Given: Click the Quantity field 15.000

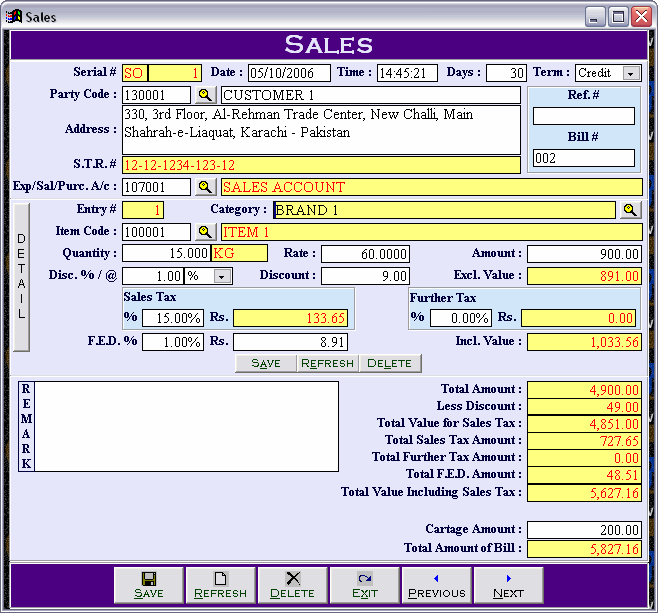Looking at the screenshot, I should 166,253.
